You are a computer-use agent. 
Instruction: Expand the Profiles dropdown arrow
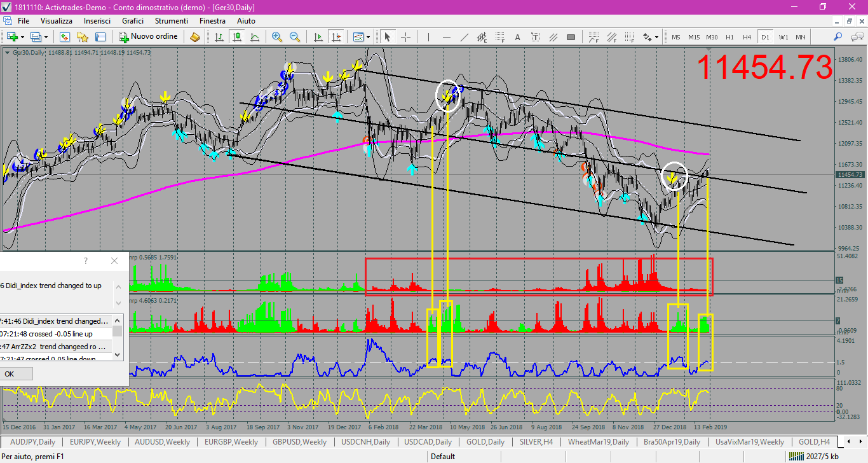tap(46, 37)
